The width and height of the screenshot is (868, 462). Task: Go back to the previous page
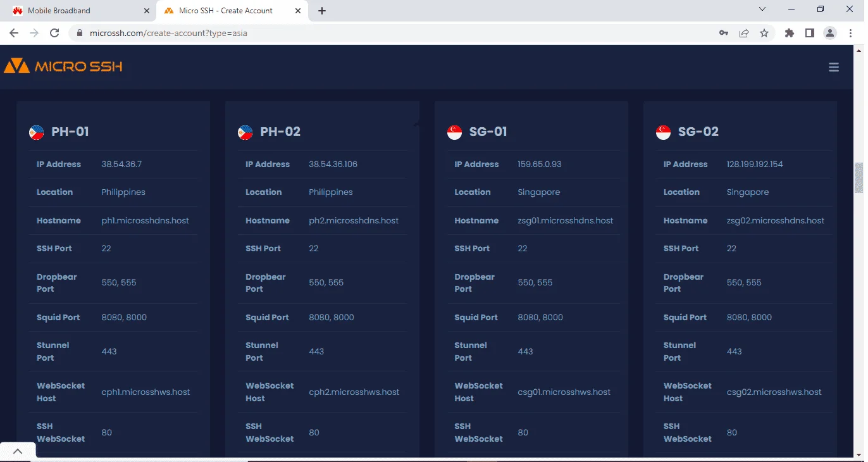14,33
